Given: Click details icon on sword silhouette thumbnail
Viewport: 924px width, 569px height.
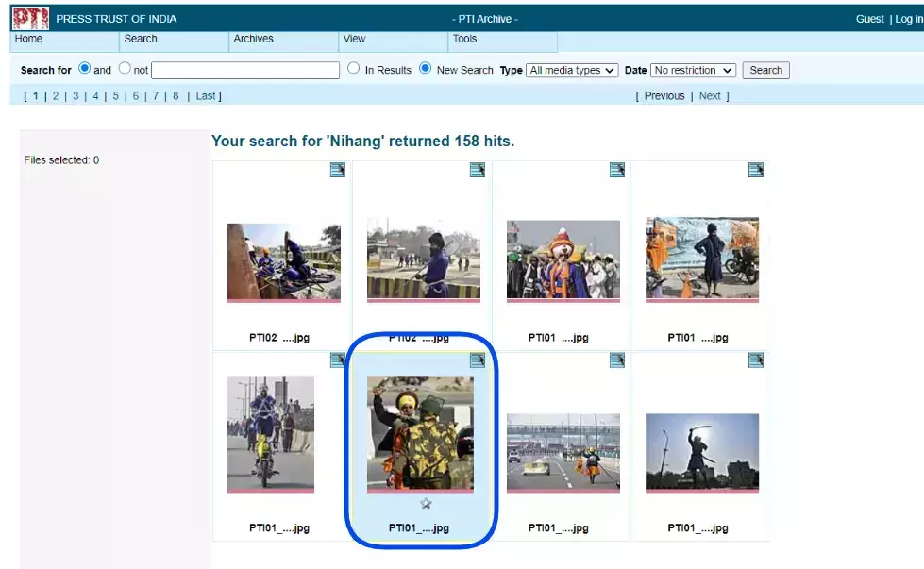Looking at the screenshot, I should click(755, 360).
